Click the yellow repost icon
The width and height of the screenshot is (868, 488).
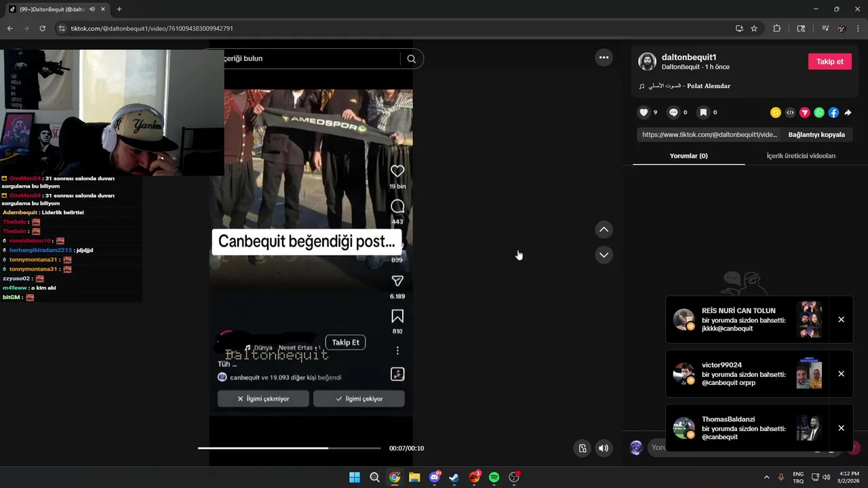tap(776, 113)
